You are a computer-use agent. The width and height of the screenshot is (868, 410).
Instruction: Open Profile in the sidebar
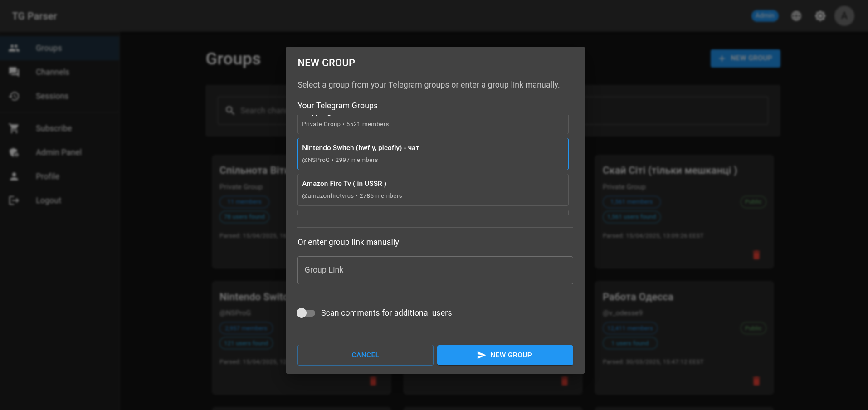pyautogui.click(x=60, y=176)
